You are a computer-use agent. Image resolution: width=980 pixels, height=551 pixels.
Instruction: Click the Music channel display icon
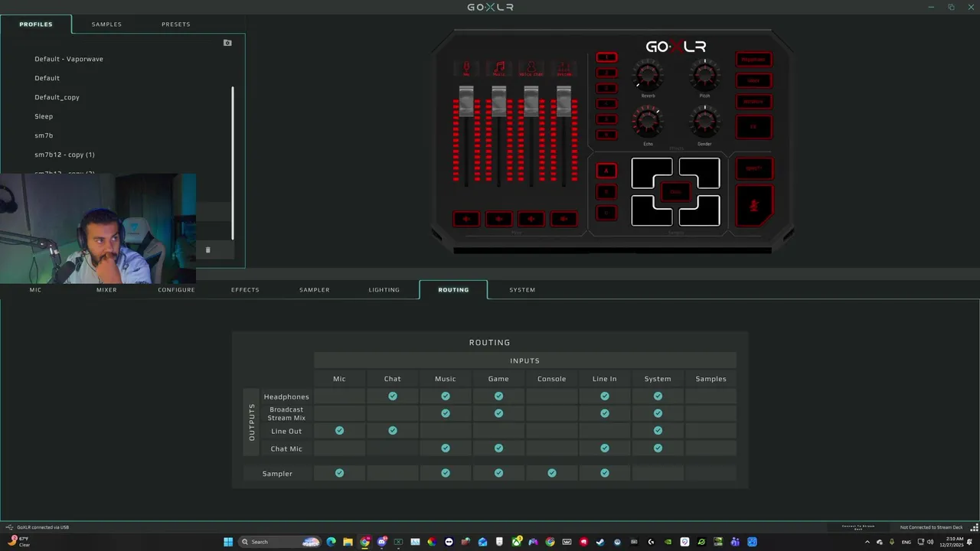[x=499, y=68]
